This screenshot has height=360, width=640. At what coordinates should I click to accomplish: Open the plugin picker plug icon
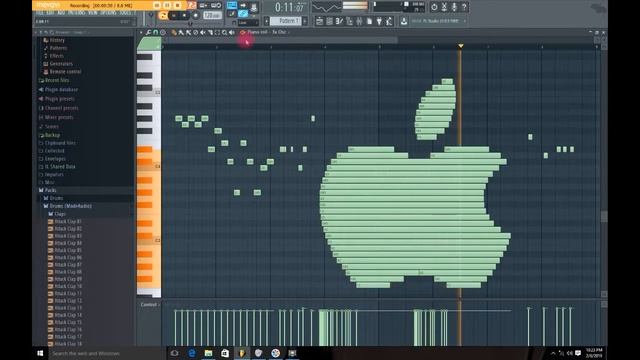click(x=379, y=21)
